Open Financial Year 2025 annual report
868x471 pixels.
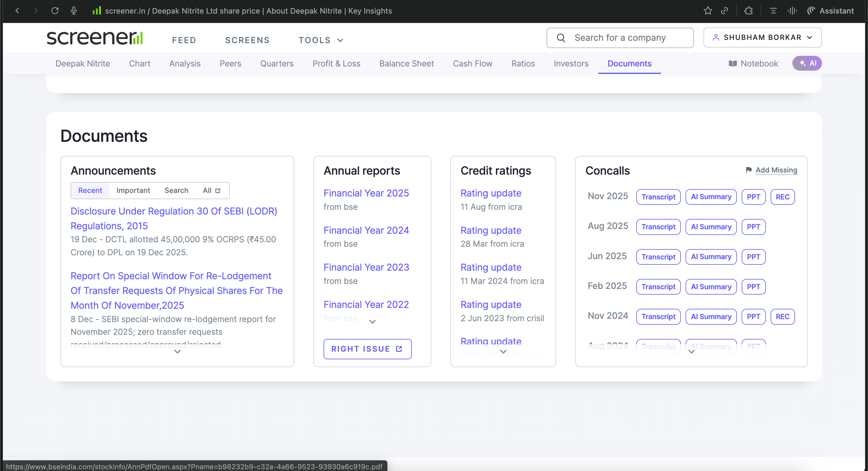click(x=366, y=193)
